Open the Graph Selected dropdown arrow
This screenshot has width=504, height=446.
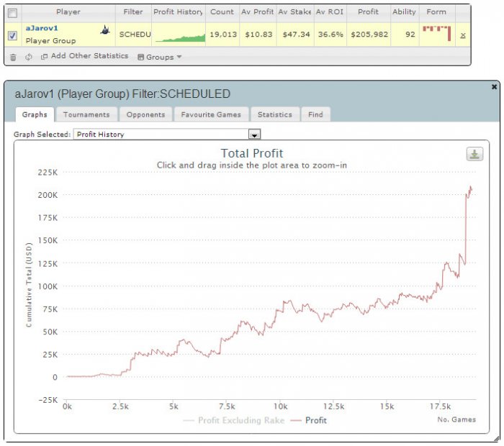[254, 135]
